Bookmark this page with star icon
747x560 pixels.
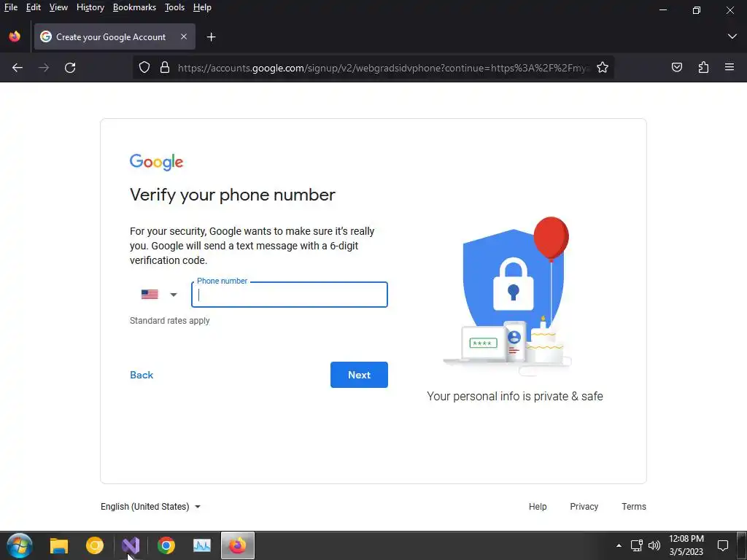click(x=603, y=68)
